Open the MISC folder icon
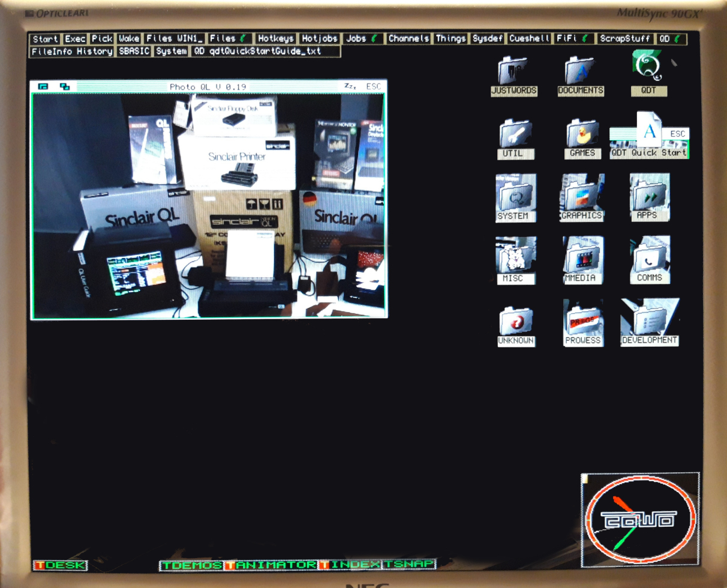This screenshot has width=727, height=588. (x=516, y=259)
